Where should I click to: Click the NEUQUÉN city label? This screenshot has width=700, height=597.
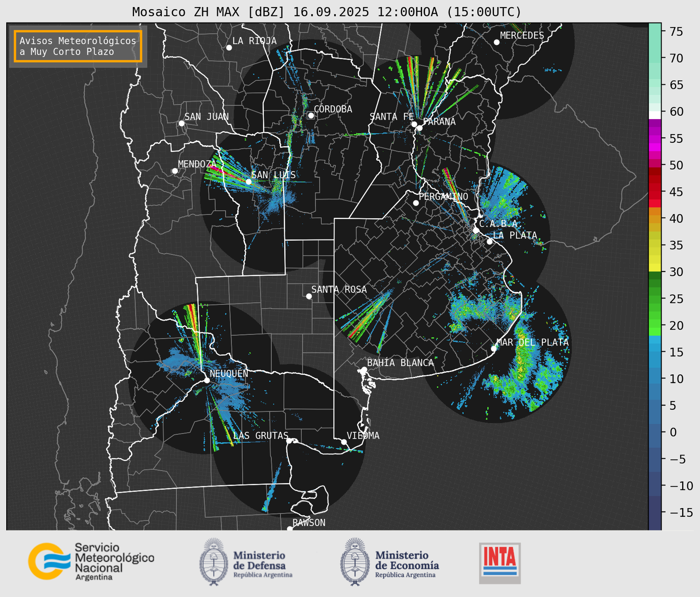point(229,374)
